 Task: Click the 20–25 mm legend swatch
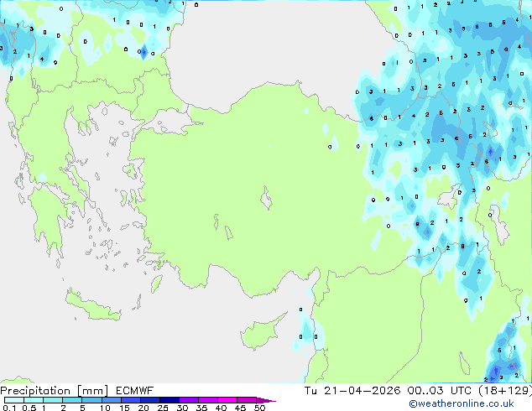tap(149, 400)
